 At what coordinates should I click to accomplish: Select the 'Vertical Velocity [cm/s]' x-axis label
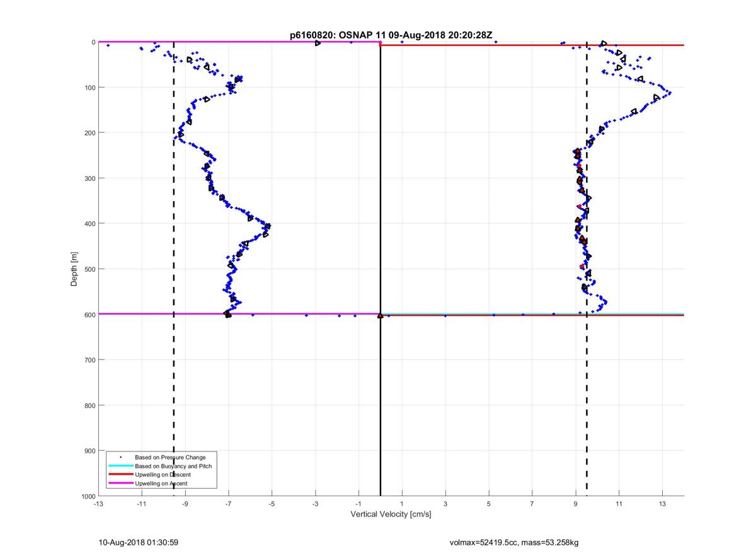(x=391, y=514)
